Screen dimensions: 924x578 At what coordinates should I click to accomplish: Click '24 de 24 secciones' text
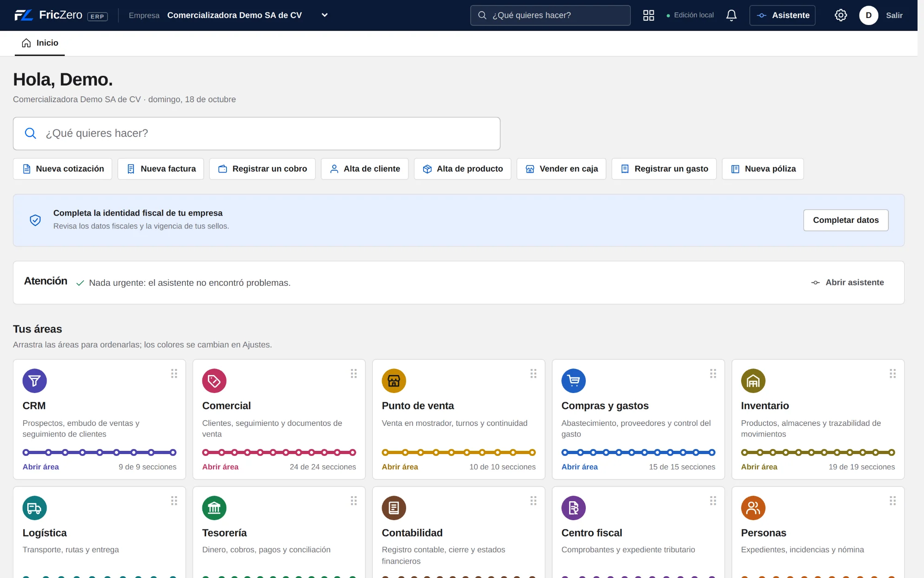323,467
